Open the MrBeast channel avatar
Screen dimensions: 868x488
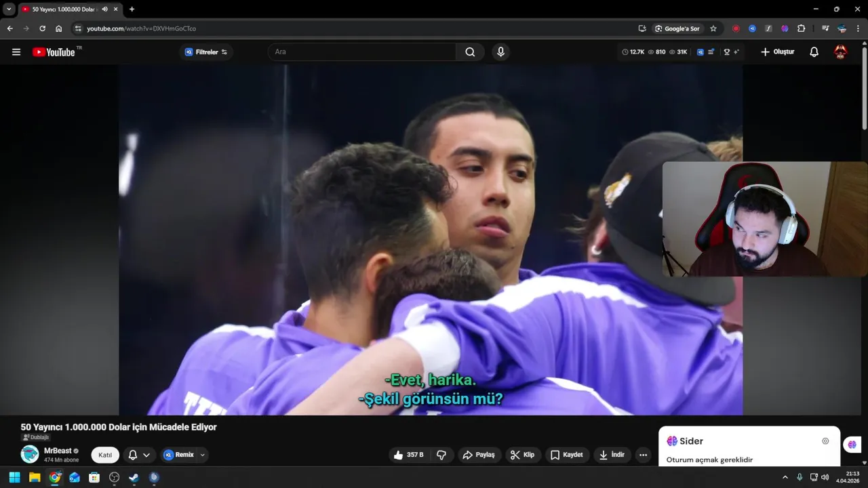tap(30, 454)
